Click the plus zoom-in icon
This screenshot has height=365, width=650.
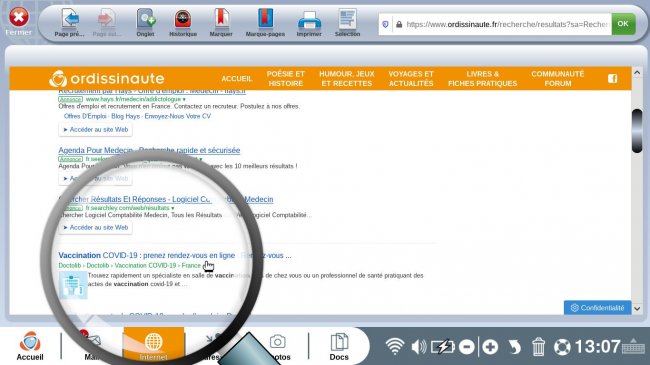coord(490,347)
